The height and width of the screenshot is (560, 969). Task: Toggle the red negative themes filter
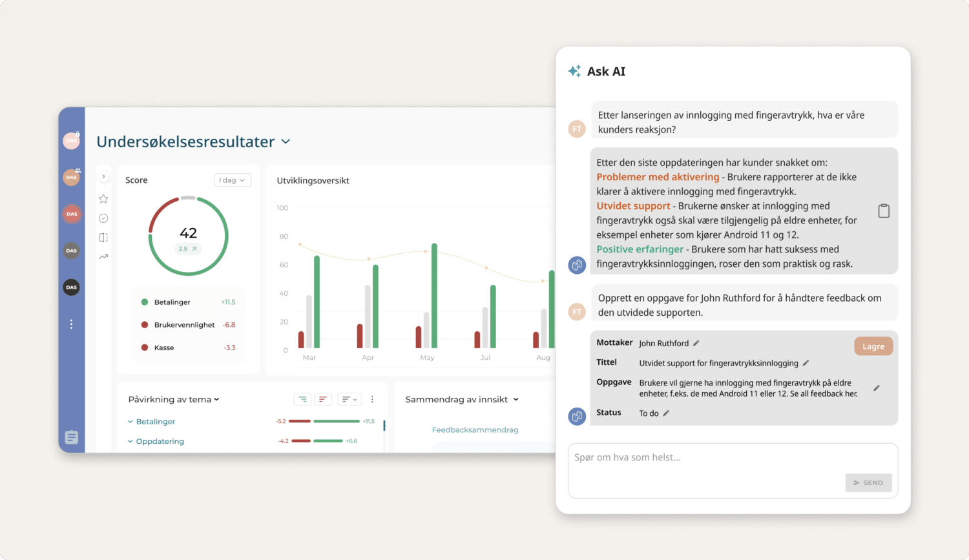point(323,399)
